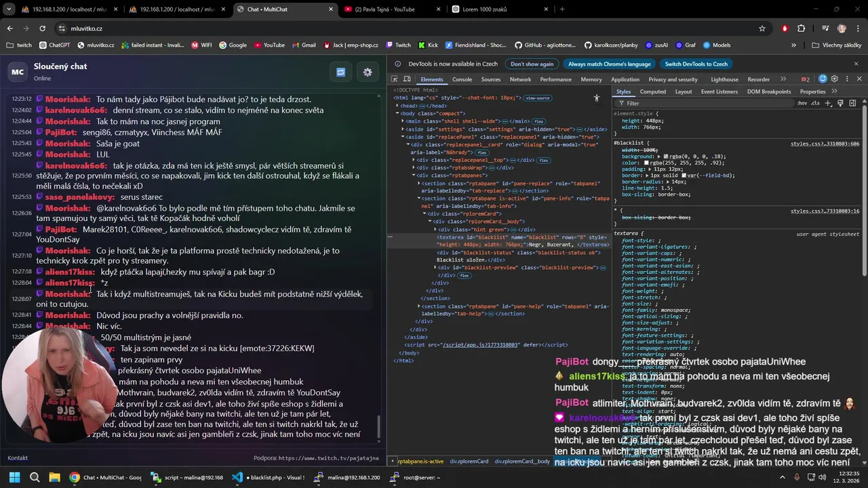868x488 pixels.
Task: Open Visual Studio Code blacklist.php in taskbar
Action: coord(268,477)
